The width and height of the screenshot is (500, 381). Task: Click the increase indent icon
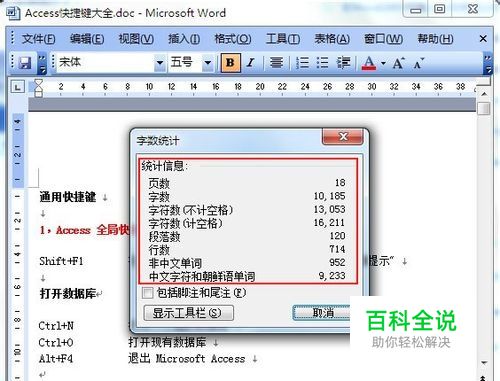(343, 62)
